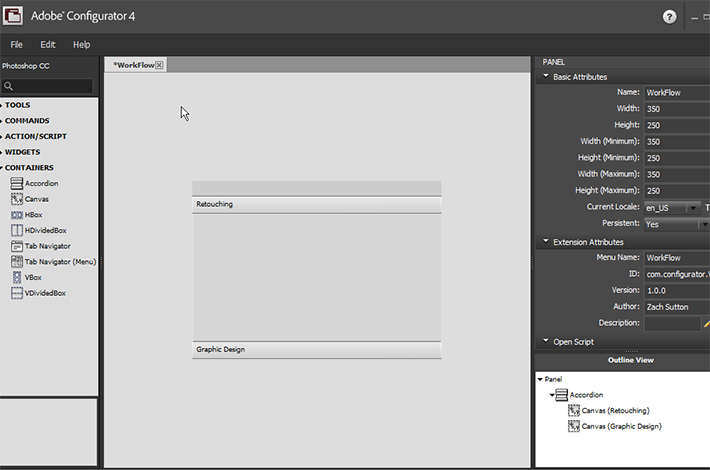Open the Edit menu
The height and width of the screenshot is (470, 710).
pos(48,44)
